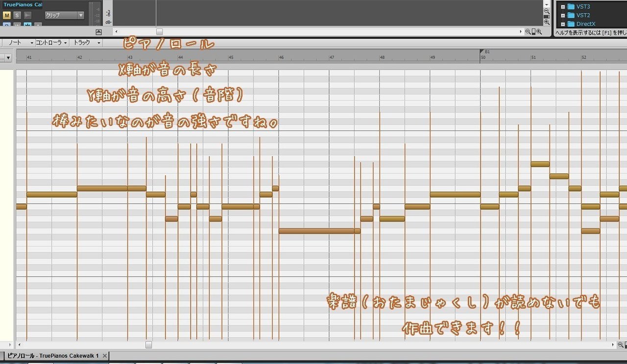Viewport: 627px width, 364px height.
Task: Zoom in horizontally in track view
Action: point(539,32)
